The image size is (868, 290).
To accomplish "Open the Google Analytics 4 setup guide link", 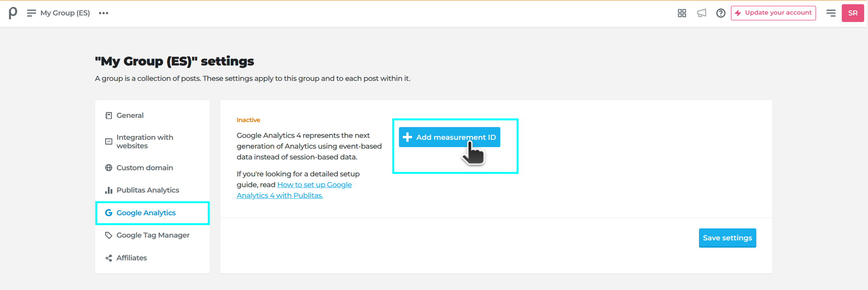I will coord(294,190).
